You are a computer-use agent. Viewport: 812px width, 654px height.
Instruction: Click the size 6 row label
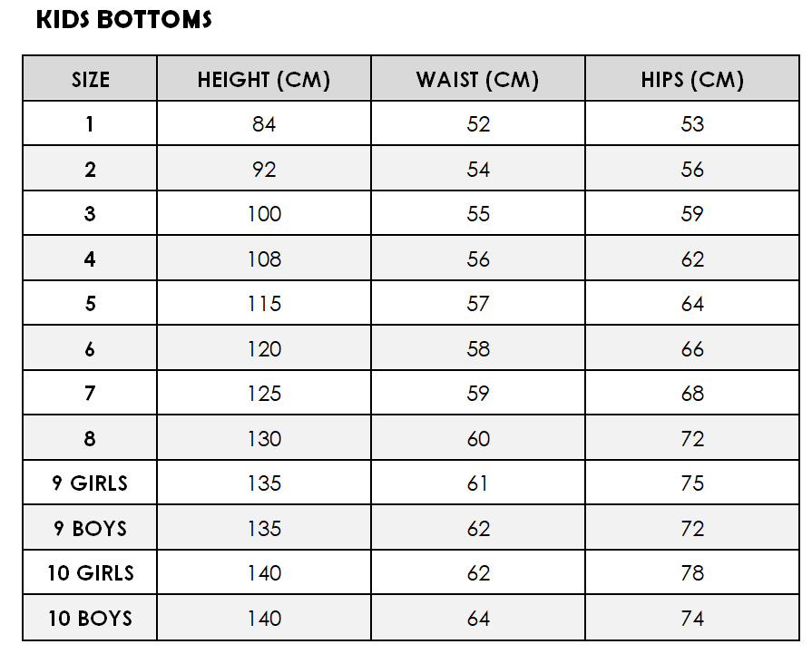90,348
